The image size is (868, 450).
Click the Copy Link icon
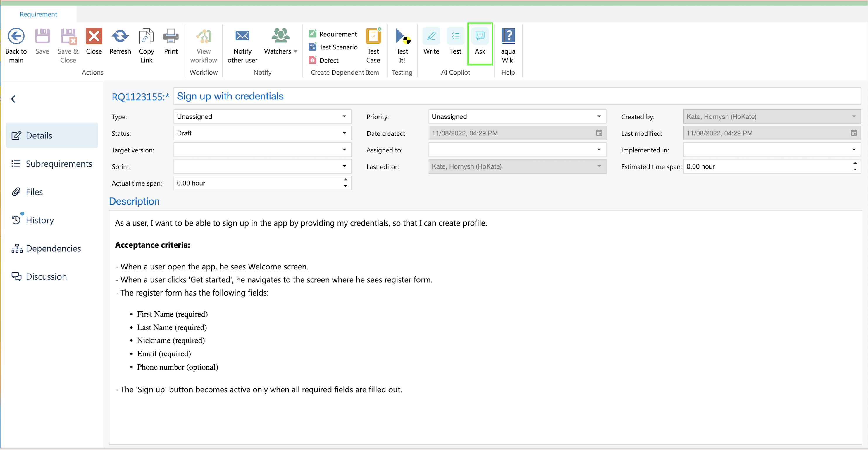pyautogui.click(x=146, y=36)
